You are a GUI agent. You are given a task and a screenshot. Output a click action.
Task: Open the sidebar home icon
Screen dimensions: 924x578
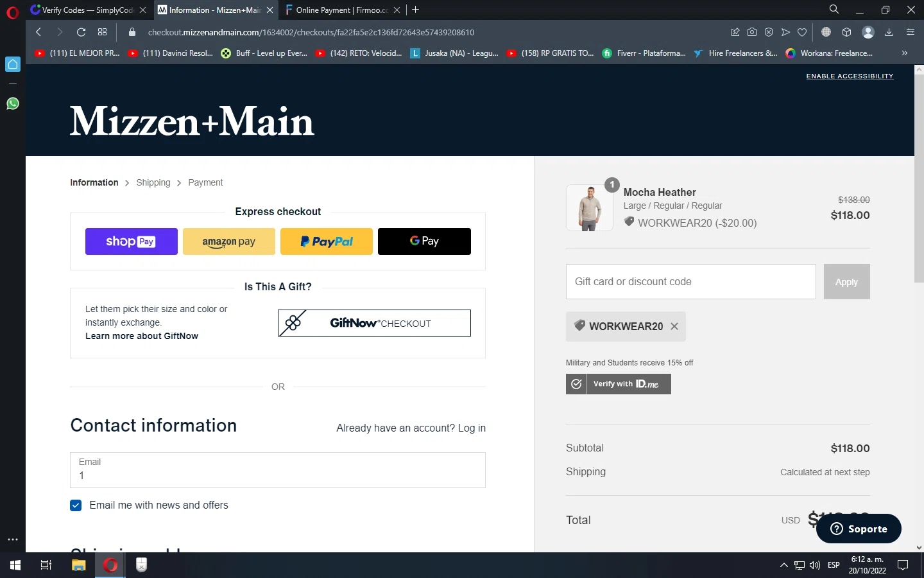[x=13, y=64]
